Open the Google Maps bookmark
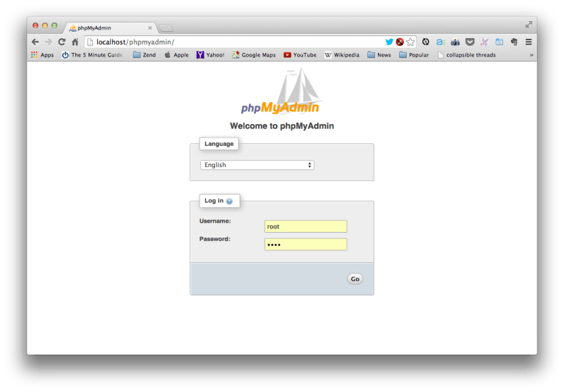This screenshot has height=392, width=564. pyautogui.click(x=254, y=55)
